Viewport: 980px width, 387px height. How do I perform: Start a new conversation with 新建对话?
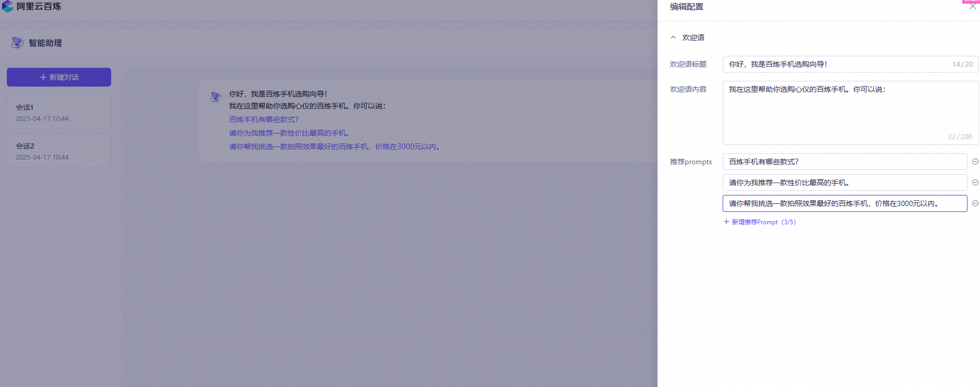59,77
